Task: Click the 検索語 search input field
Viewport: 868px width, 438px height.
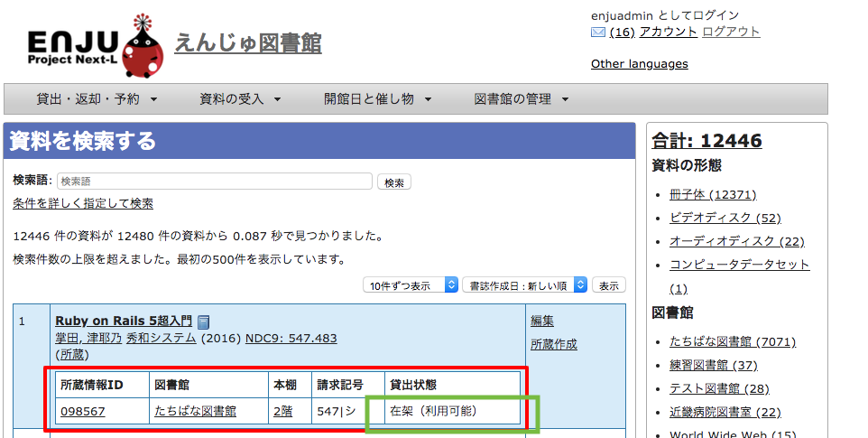Action: coord(214,181)
